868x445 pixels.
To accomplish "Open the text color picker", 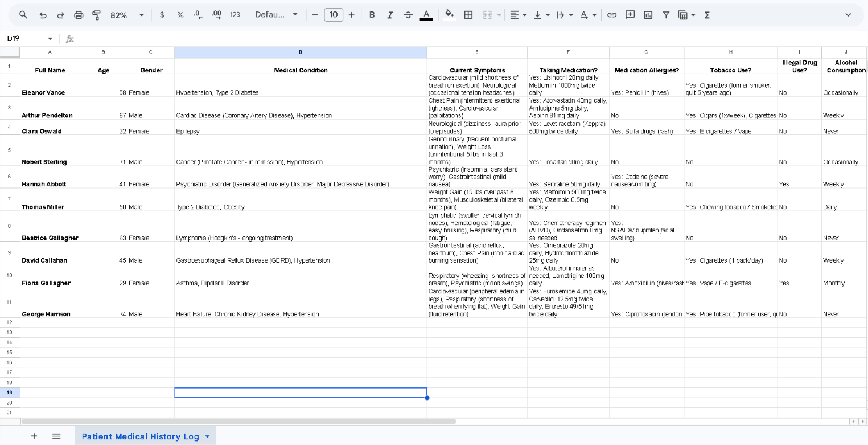I will (426, 15).
